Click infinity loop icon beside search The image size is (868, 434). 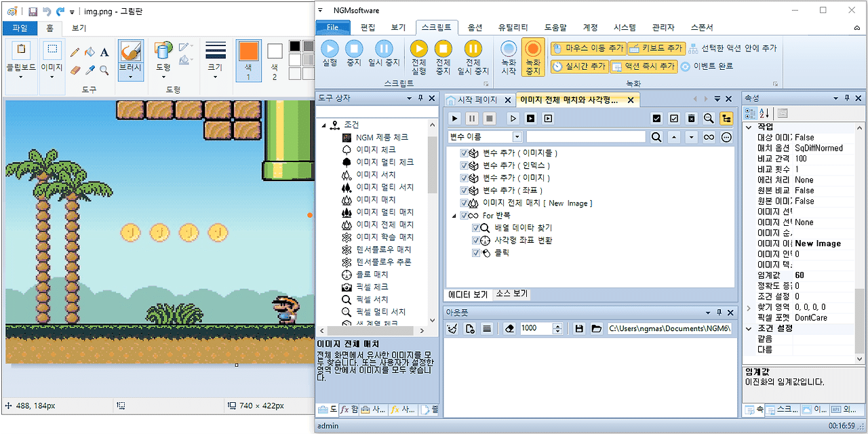(709, 137)
